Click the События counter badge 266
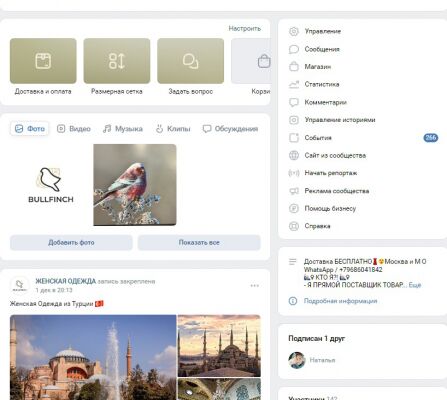Screen dimensions: 447x400 pos(431,138)
